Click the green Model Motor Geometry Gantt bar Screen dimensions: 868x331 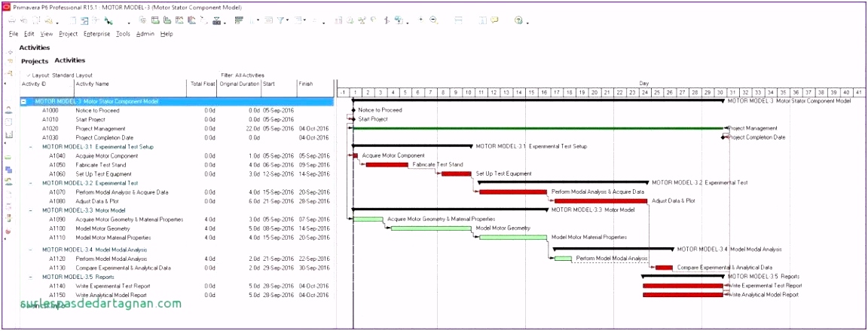[431, 228]
